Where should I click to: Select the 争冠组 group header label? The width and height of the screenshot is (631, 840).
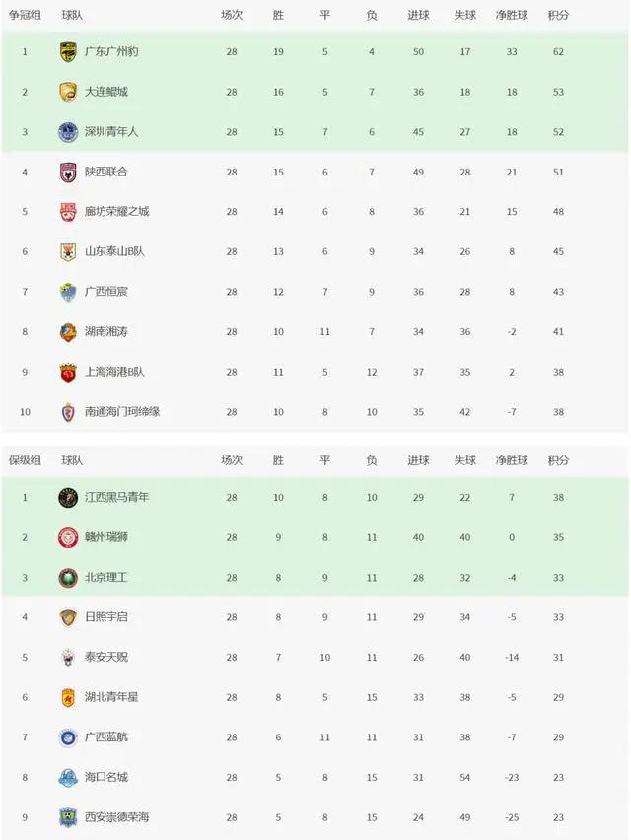click(25, 15)
